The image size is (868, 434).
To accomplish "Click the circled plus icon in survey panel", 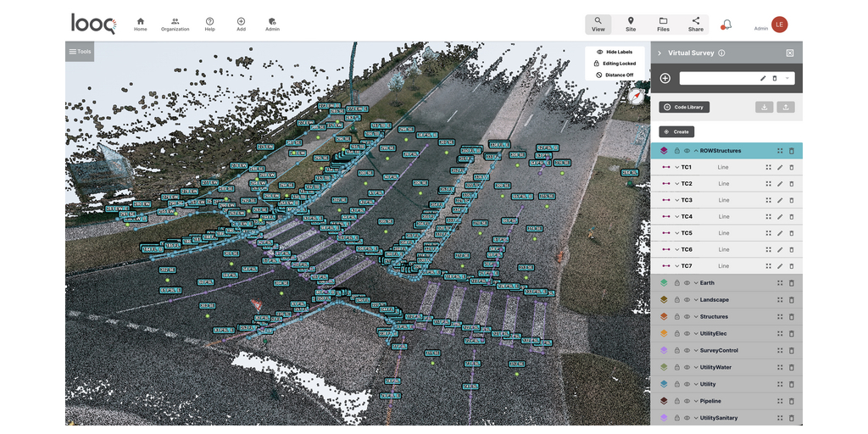I will (x=665, y=78).
